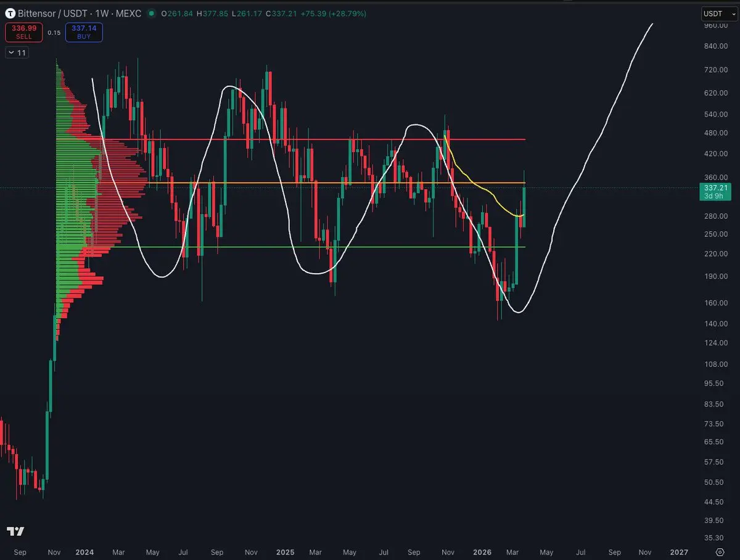
Task: Click the 620.00 price axis label
Action: click(717, 93)
